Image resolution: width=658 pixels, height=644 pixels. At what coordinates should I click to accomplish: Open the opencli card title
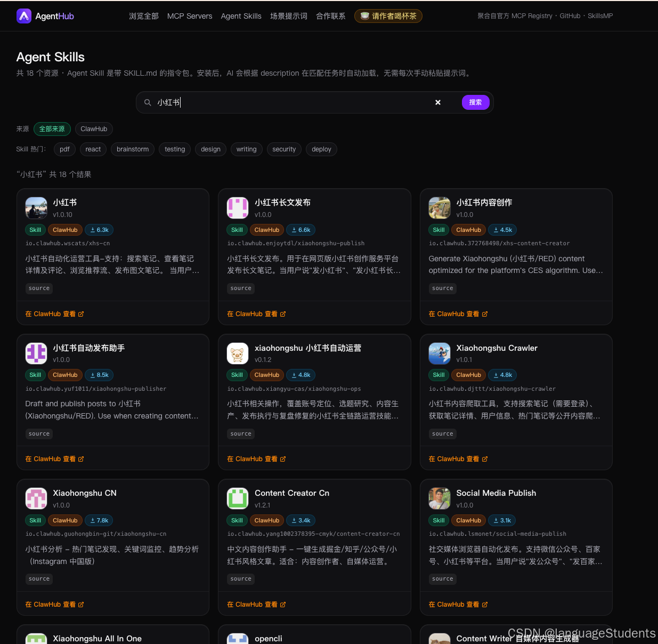coord(269,639)
